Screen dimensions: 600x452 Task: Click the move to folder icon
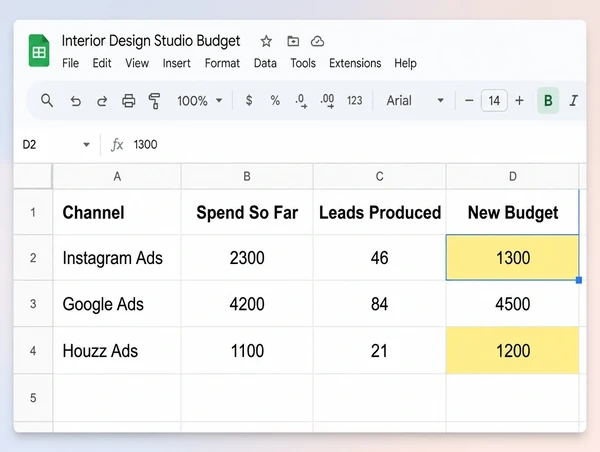click(x=293, y=41)
